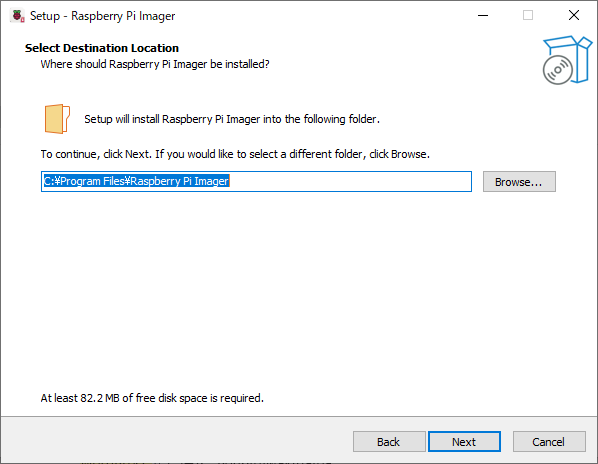Click the free disk space requirement text

click(152, 398)
